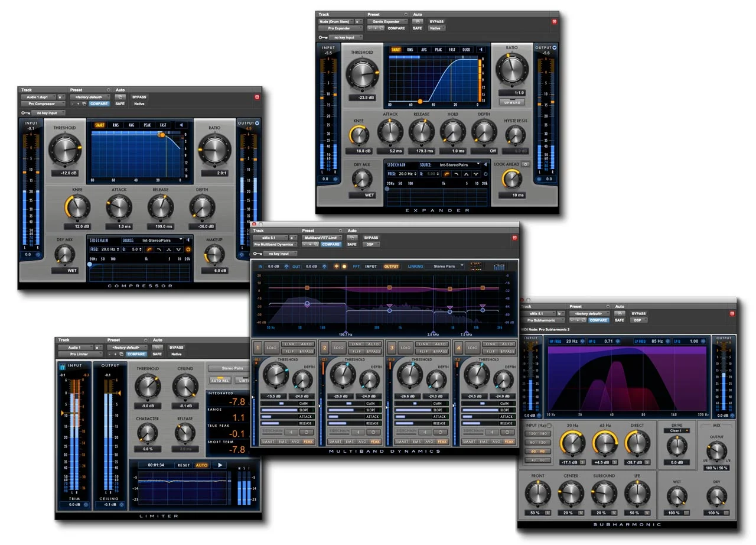Click the Makeup gain knob in Compressor

214,254
